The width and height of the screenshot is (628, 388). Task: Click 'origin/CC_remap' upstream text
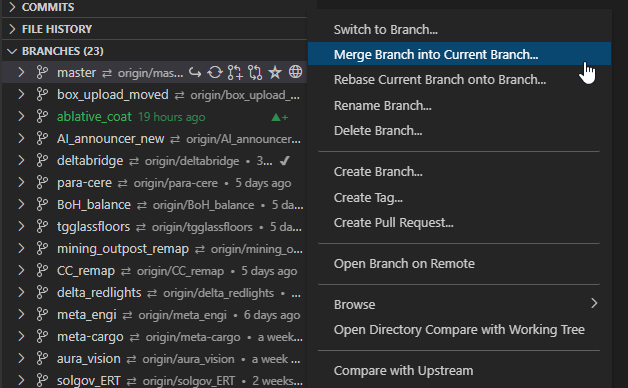click(180, 271)
